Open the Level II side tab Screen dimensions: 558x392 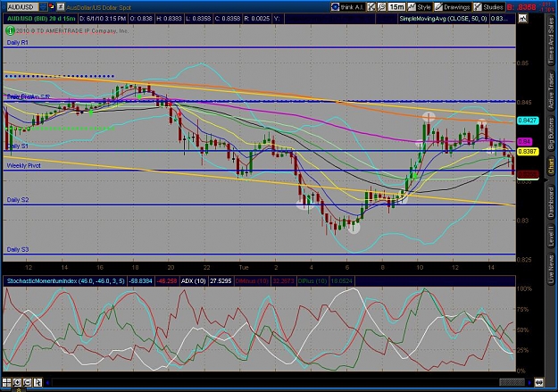(551, 236)
